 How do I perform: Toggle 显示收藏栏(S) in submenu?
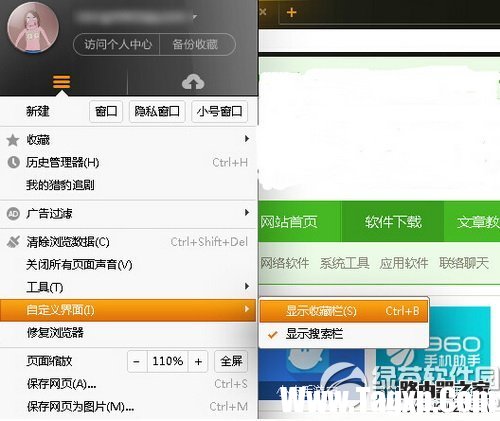click(x=344, y=311)
